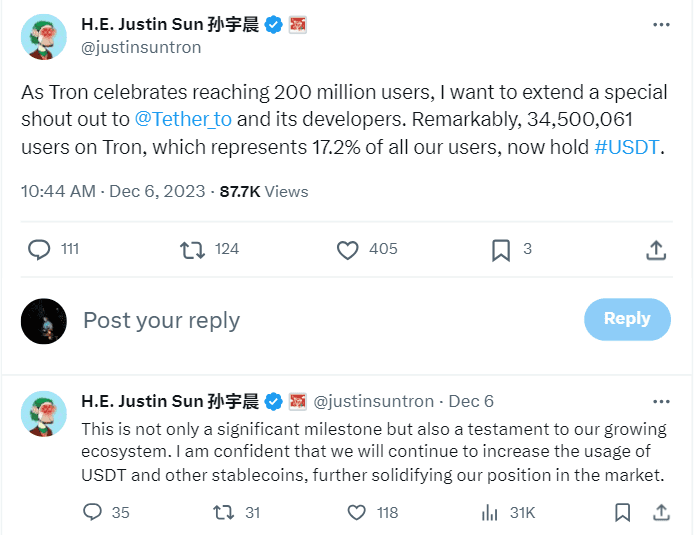695x535 pixels.
Task: Share the follow-up reply tweet
Action: (x=660, y=512)
